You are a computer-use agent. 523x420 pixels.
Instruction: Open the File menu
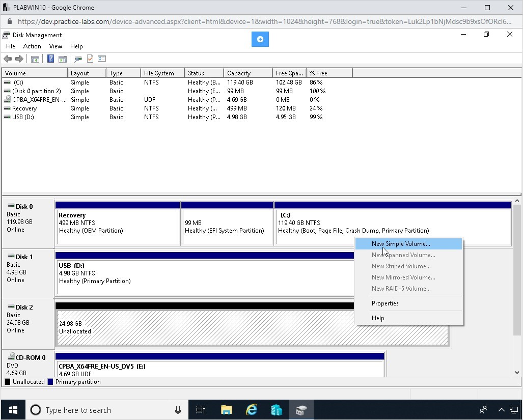click(x=10, y=46)
